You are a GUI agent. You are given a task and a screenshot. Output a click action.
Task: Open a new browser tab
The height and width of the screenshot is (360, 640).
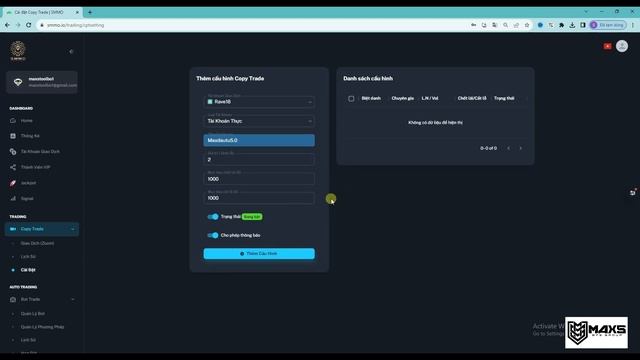90,12
